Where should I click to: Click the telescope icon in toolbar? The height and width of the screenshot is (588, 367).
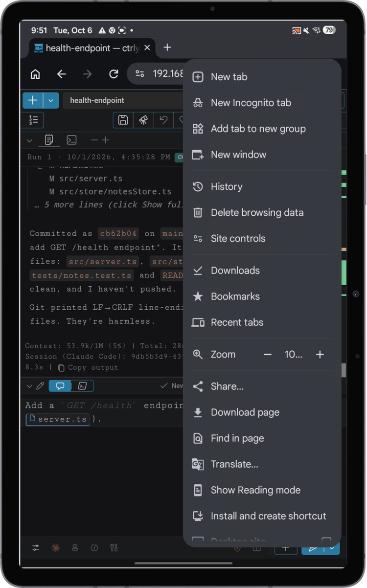click(x=143, y=120)
